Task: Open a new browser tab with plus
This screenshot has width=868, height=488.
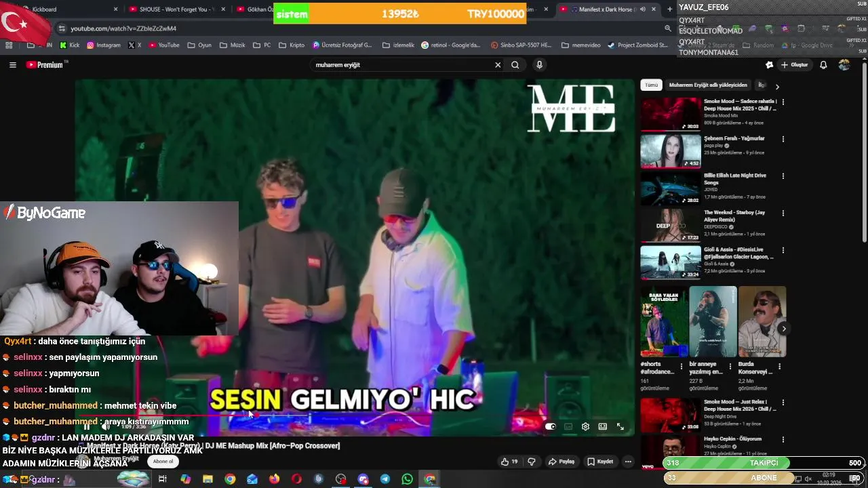Action: (x=670, y=9)
